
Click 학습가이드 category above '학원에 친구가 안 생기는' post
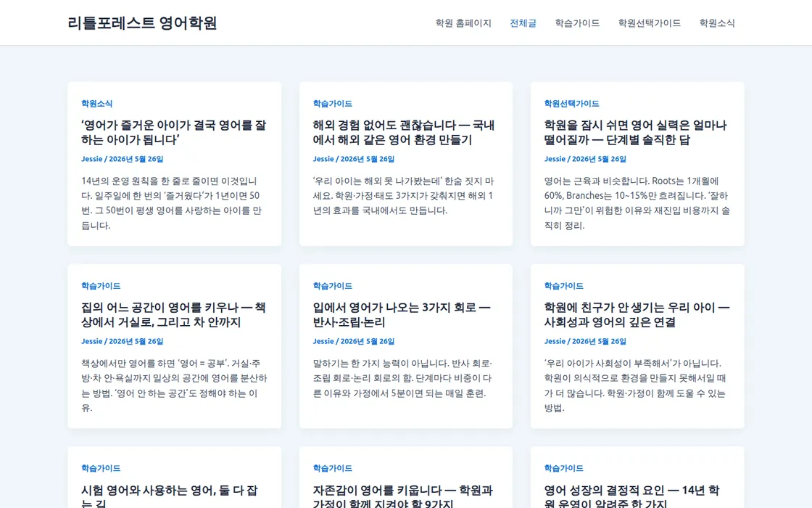(x=564, y=286)
